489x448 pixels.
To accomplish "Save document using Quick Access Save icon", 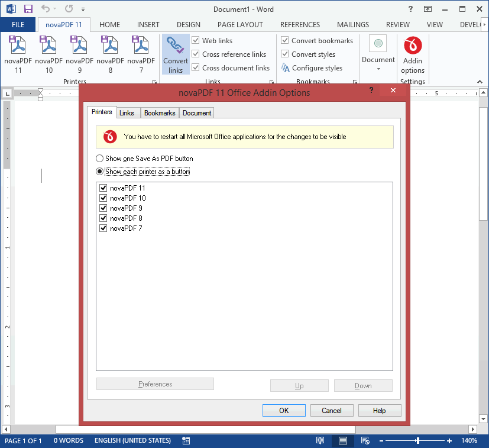I will (28, 9).
